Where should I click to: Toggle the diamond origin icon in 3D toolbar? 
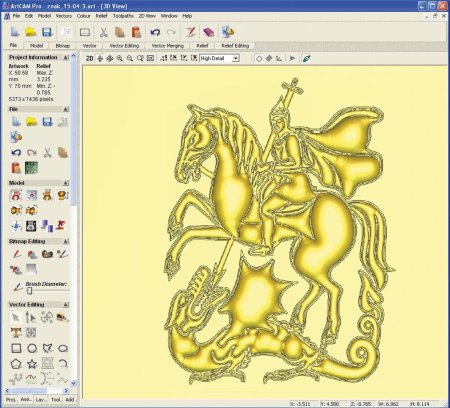[258, 59]
